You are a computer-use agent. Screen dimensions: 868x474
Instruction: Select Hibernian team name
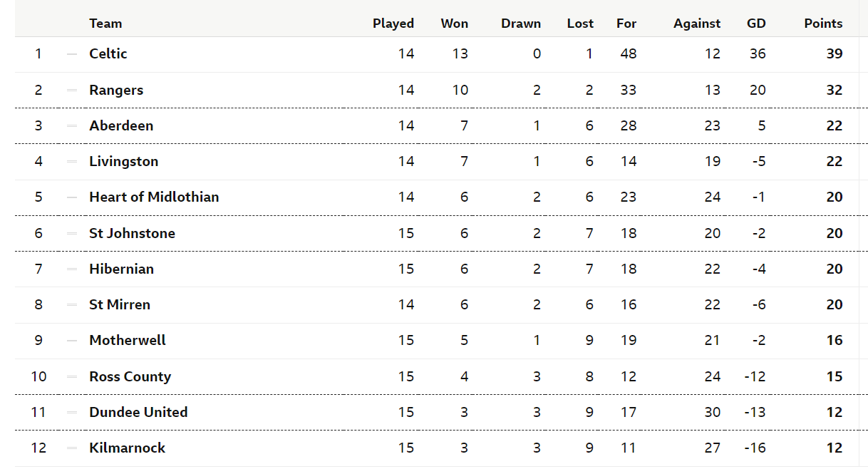[121, 269]
